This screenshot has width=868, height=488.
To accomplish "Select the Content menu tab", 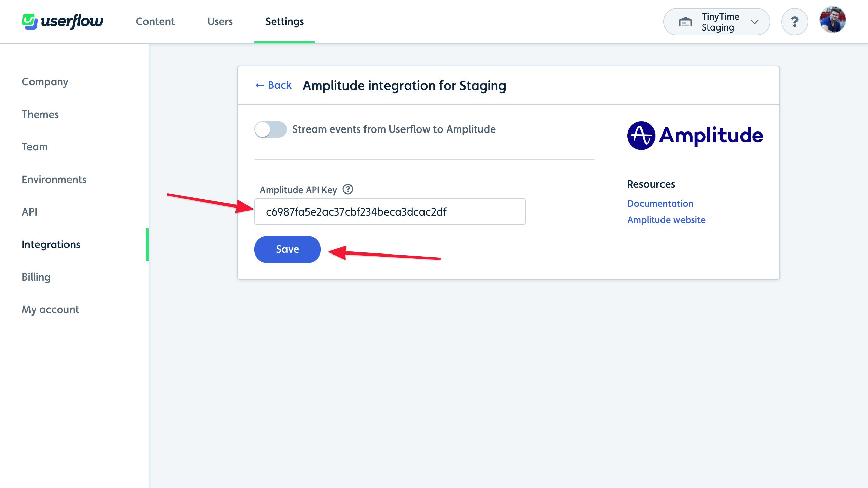I will 155,21.
